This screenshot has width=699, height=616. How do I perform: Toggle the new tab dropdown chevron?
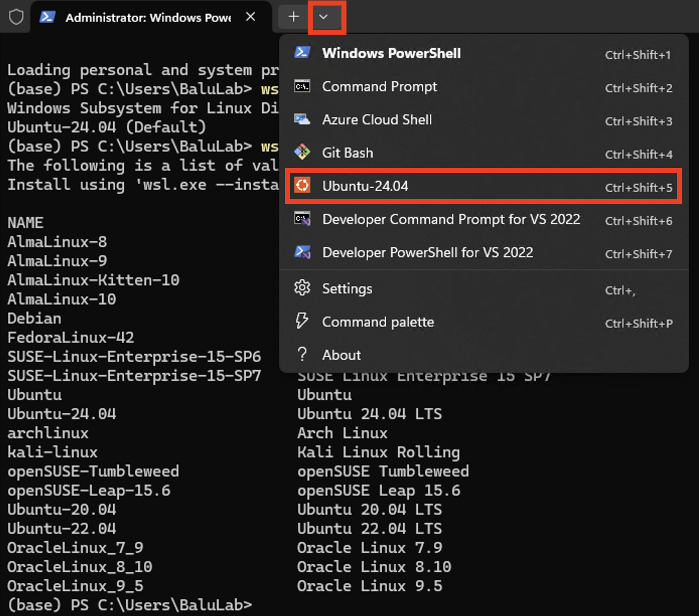point(324,17)
